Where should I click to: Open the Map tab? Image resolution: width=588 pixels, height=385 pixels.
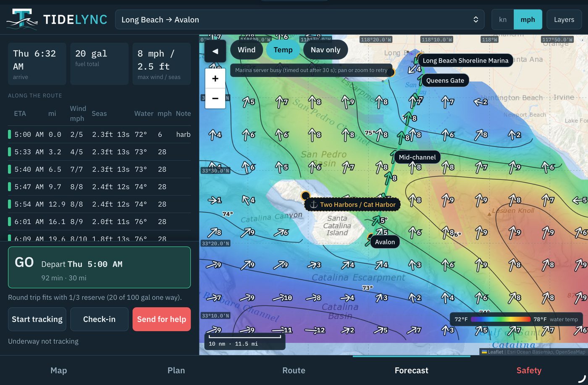click(x=59, y=370)
